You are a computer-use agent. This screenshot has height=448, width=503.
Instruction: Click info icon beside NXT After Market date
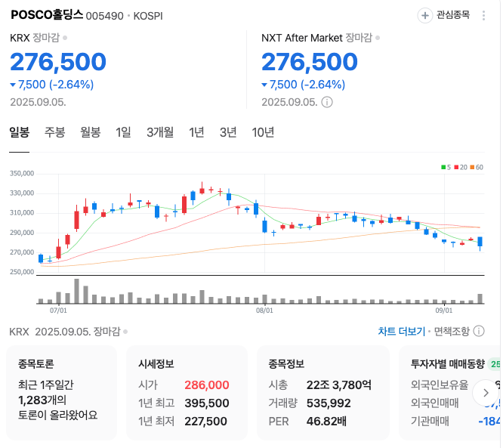[x=327, y=103]
